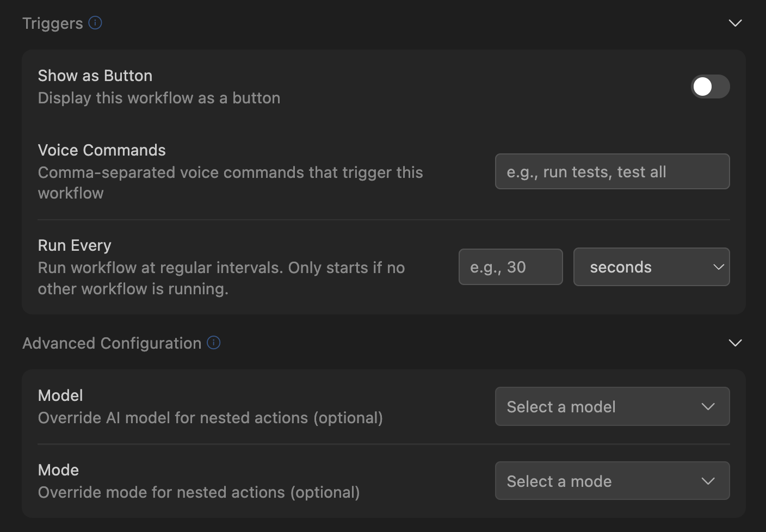This screenshot has width=766, height=532.
Task: Click the Advanced Configuration info icon
Action: [214, 343]
